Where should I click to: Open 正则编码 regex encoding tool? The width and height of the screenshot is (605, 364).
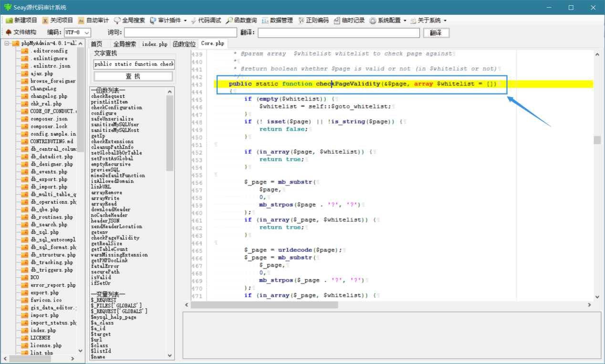[x=313, y=21]
